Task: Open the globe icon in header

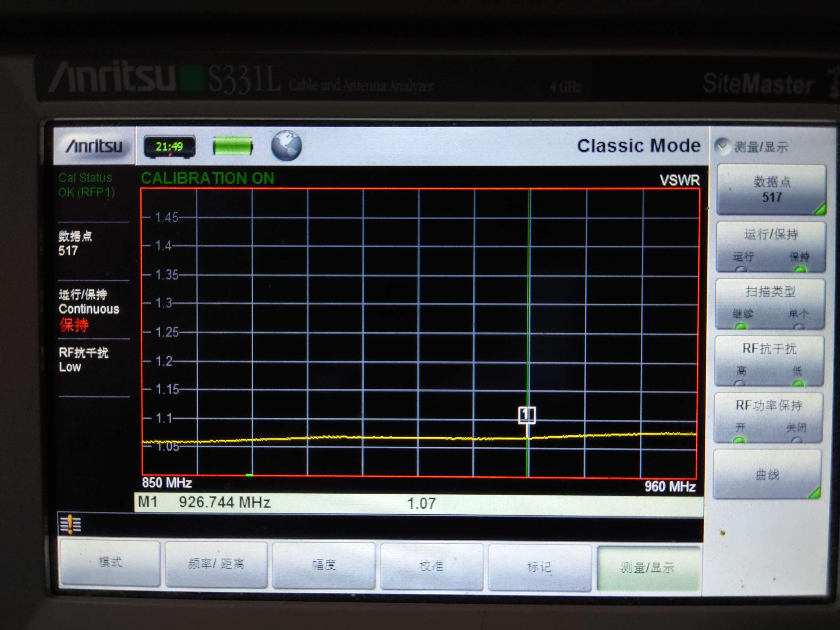Action: pyautogui.click(x=286, y=146)
